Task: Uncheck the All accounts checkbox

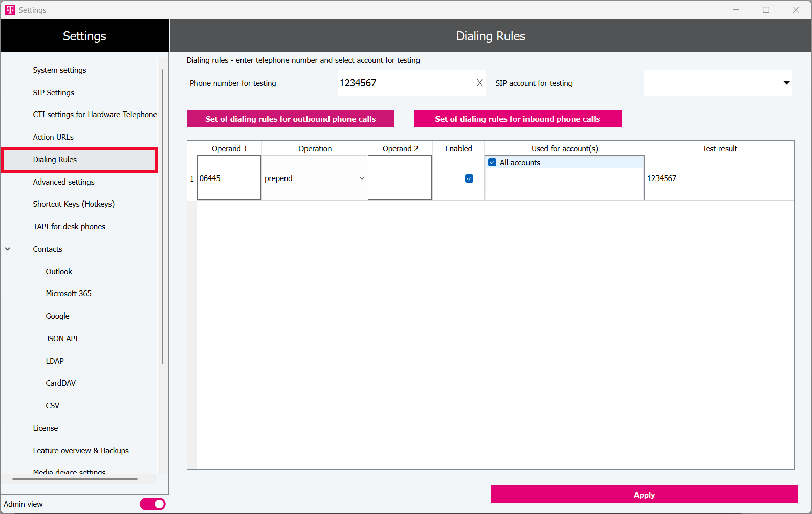Action: coord(492,163)
